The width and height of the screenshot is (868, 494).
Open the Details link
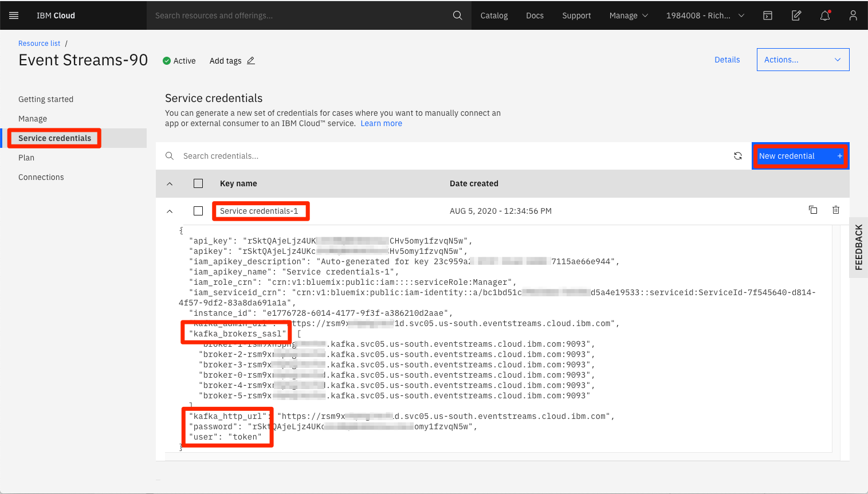point(727,60)
